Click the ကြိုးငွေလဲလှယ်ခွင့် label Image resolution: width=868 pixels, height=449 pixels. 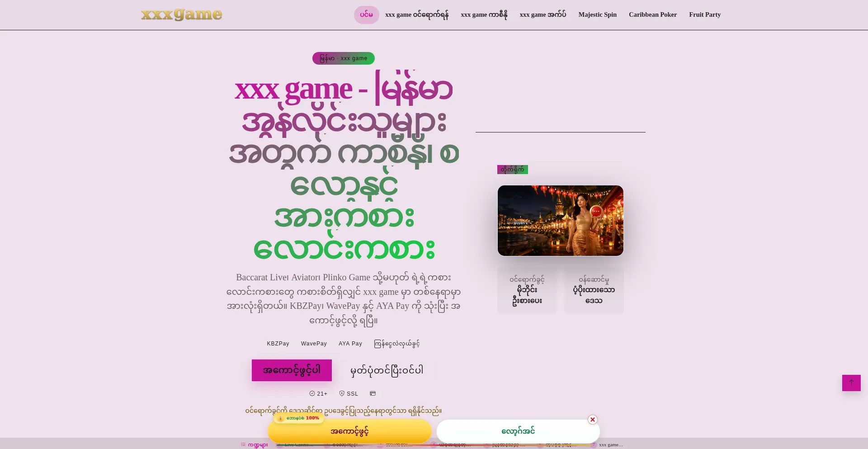tap(397, 344)
